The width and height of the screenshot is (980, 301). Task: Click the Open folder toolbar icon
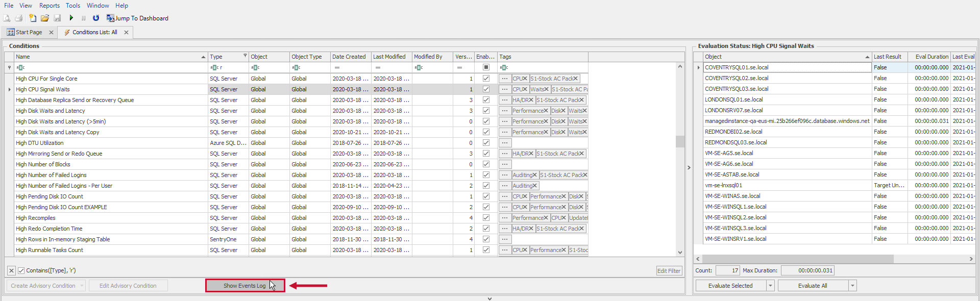coord(45,18)
